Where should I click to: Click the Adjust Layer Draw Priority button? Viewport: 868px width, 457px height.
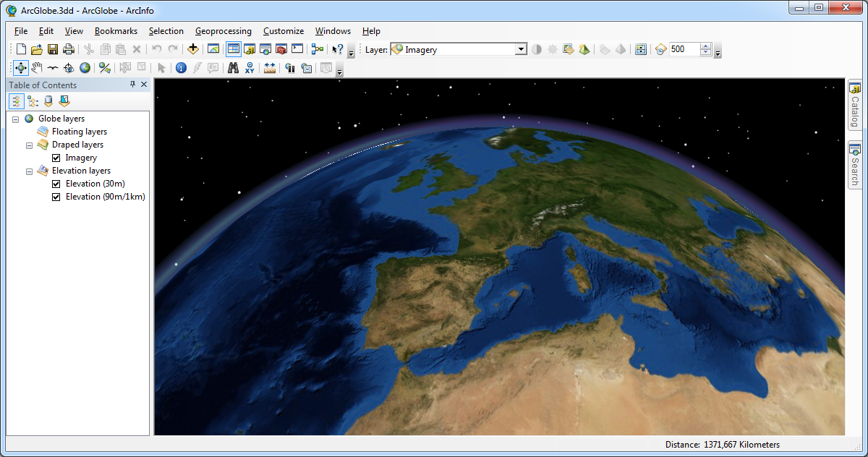tap(641, 49)
